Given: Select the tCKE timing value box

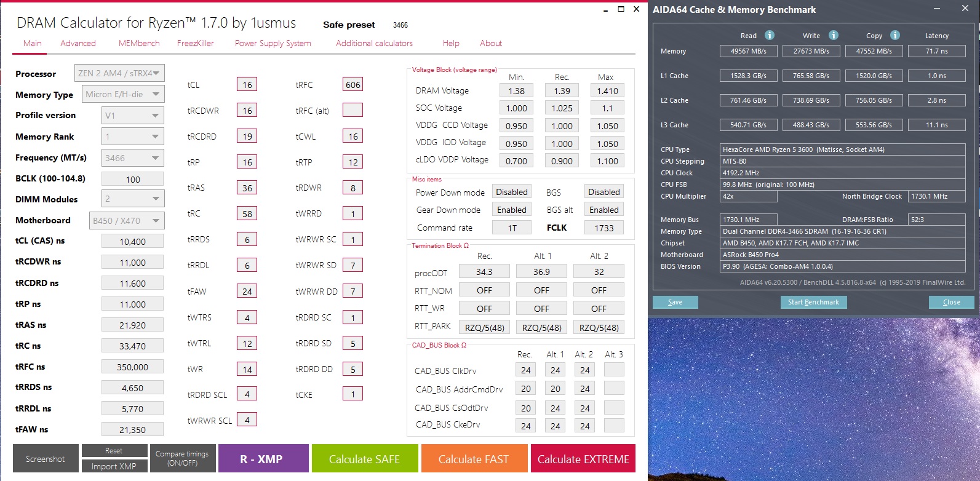Looking at the screenshot, I should tap(353, 394).
